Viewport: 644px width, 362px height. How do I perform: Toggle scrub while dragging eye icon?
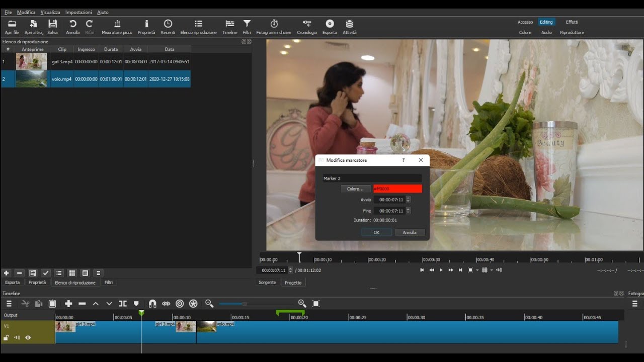tap(166, 304)
